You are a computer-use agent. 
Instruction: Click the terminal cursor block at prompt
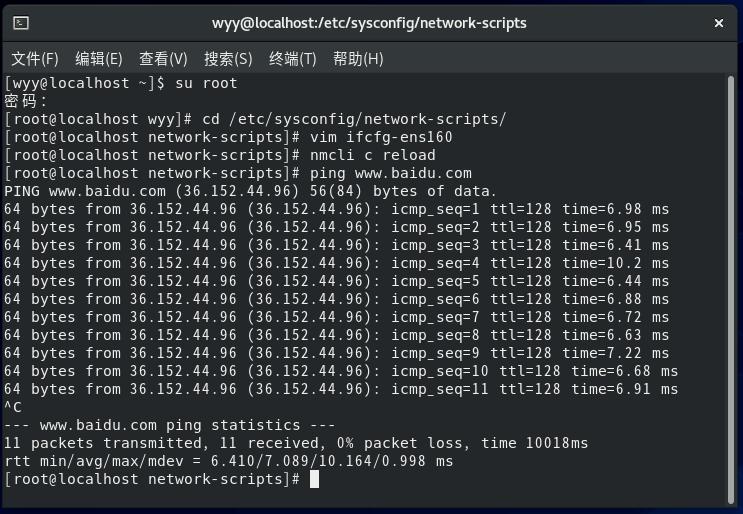click(x=314, y=479)
